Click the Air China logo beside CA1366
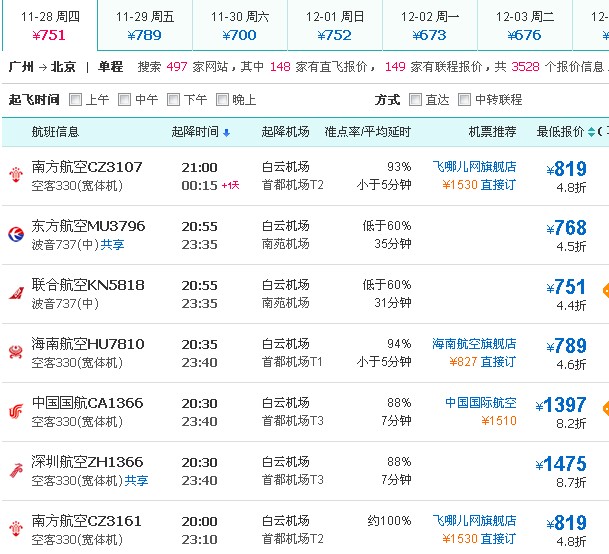 (16, 411)
